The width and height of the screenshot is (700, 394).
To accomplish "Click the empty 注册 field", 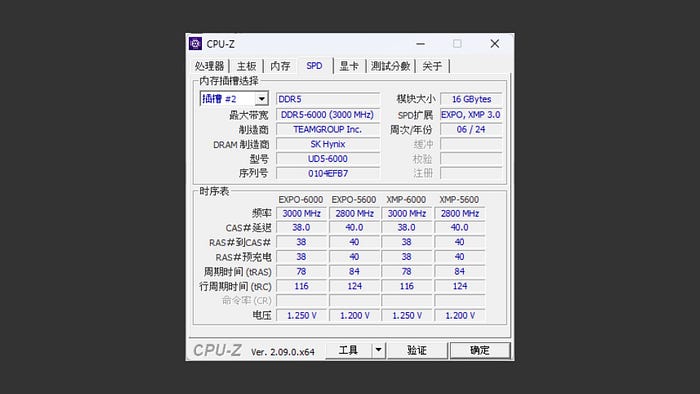I will pyautogui.click(x=471, y=174).
